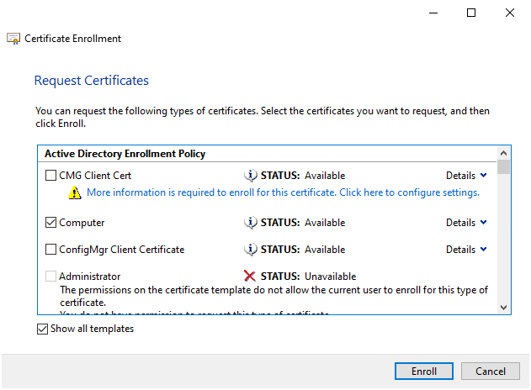Click the info icon beside Computer status
The width and height of the screenshot is (531, 390).
click(x=251, y=222)
